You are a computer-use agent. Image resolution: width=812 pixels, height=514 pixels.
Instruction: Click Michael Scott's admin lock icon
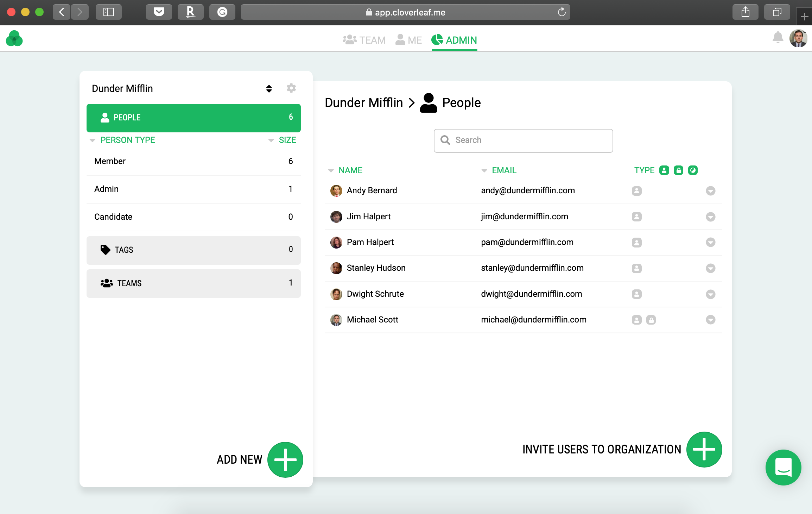[651, 320]
